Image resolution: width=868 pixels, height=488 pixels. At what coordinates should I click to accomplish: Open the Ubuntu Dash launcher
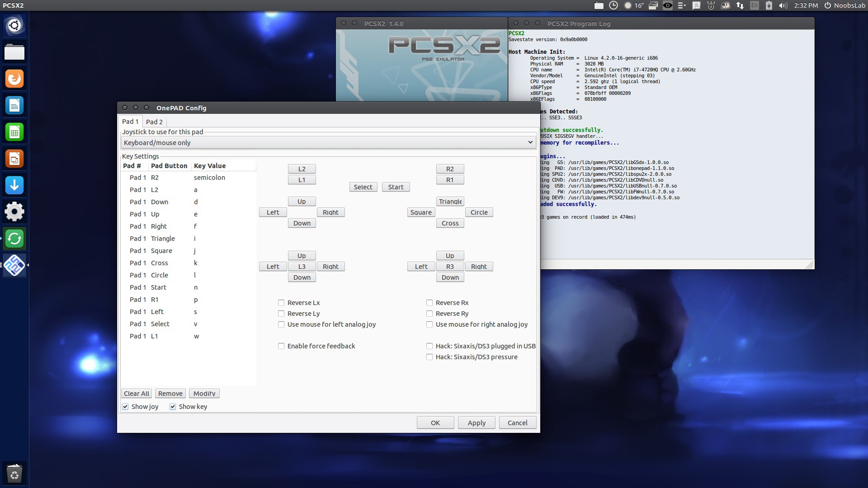point(14,25)
